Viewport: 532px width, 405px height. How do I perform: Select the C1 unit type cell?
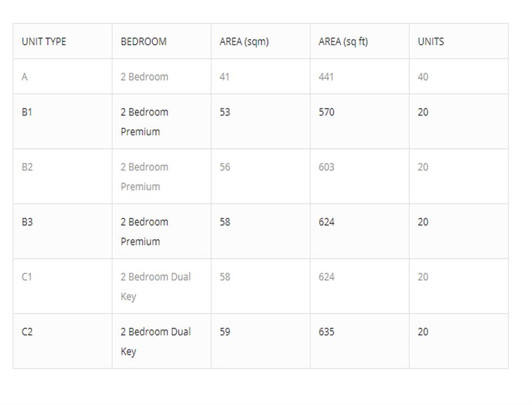pos(27,277)
